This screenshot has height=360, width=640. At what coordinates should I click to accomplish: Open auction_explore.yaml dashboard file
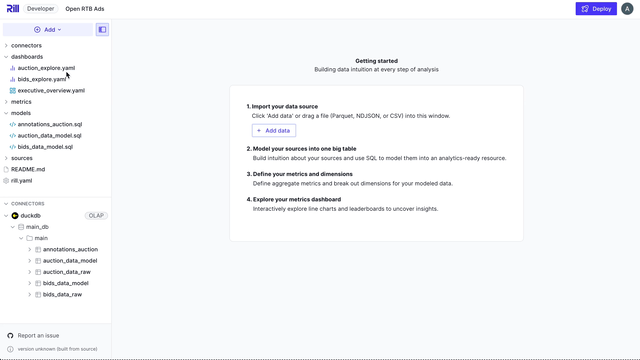pos(46,68)
